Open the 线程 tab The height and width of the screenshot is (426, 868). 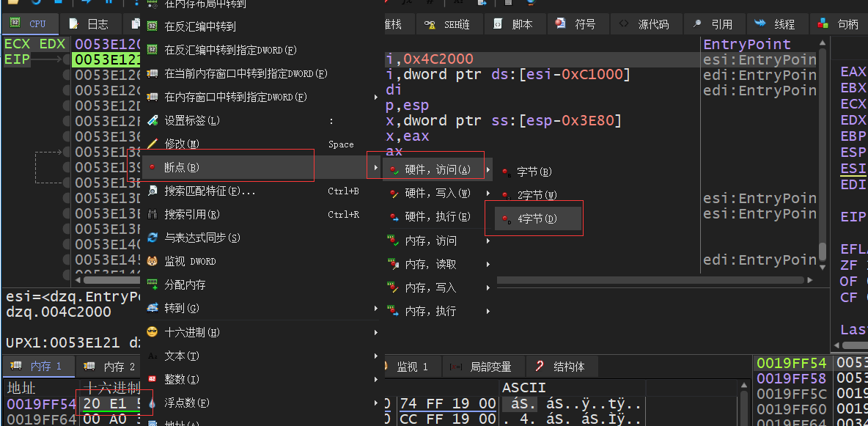pyautogui.click(x=777, y=24)
